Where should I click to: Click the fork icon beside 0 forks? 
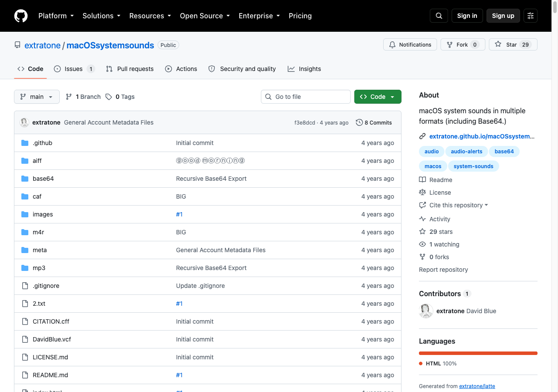(x=422, y=257)
